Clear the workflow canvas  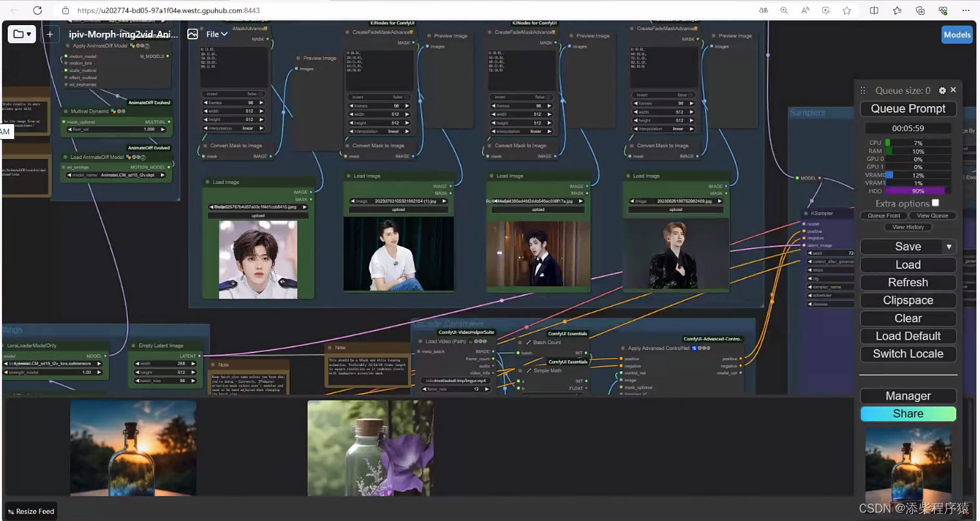click(908, 318)
